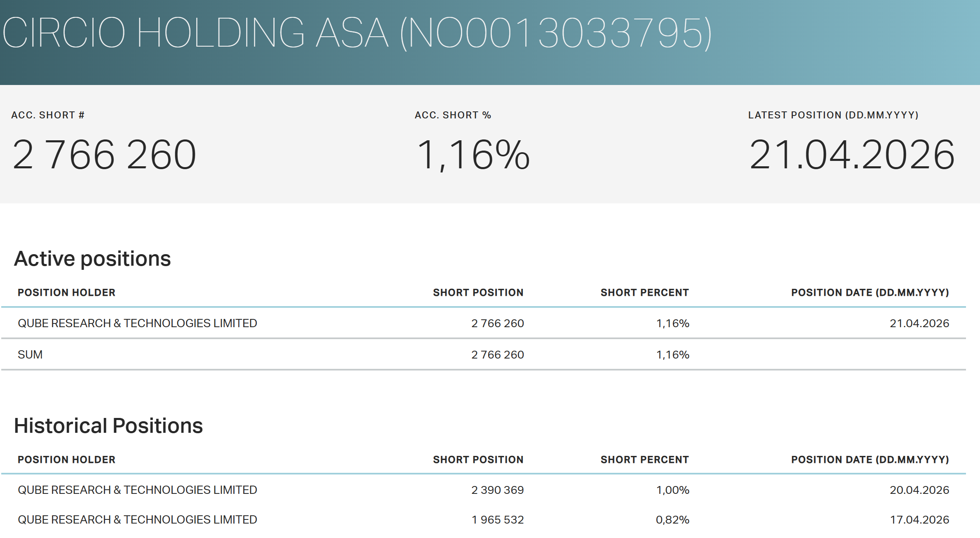The height and width of the screenshot is (538, 980).
Task: Click the Historical Positions heading
Action: pos(108,426)
